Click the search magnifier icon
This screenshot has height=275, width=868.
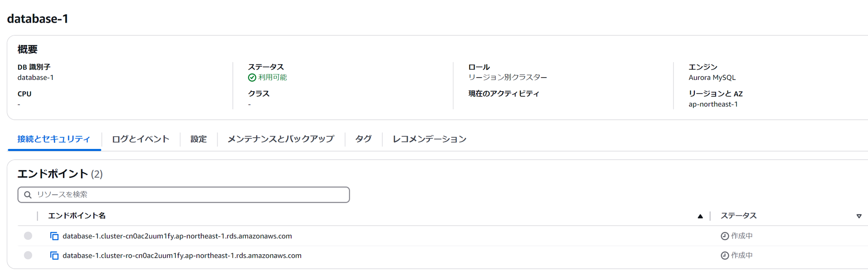click(x=28, y=195)
